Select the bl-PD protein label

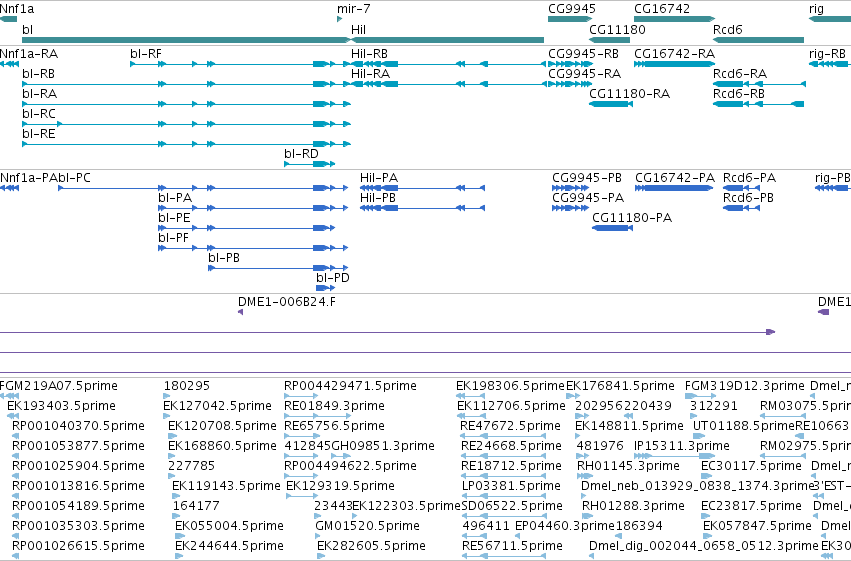click(x=333, y=278)
